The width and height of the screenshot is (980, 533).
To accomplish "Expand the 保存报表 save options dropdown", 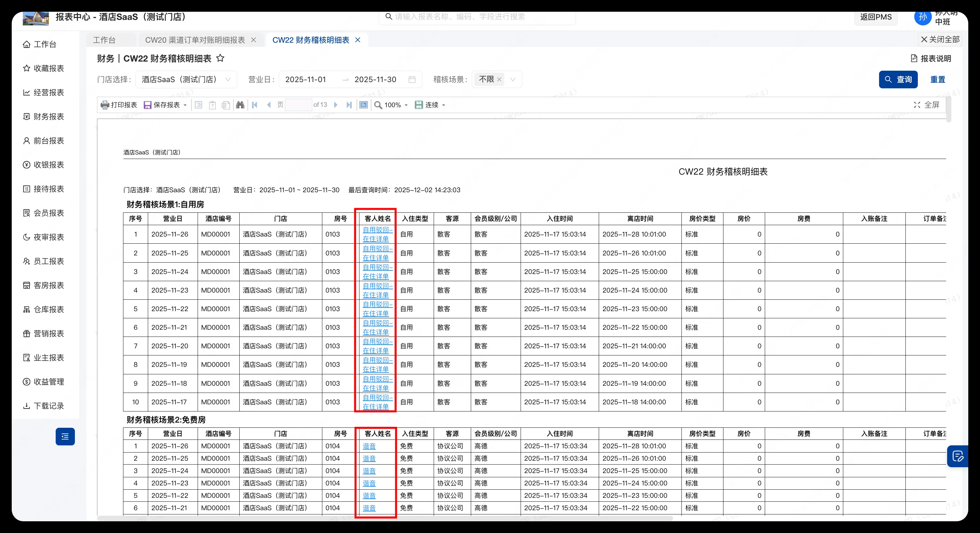I will click(x=185, y=105).
